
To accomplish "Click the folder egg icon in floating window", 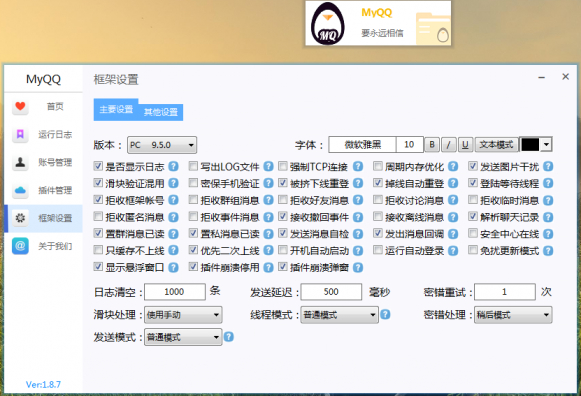I will point(433,29).
